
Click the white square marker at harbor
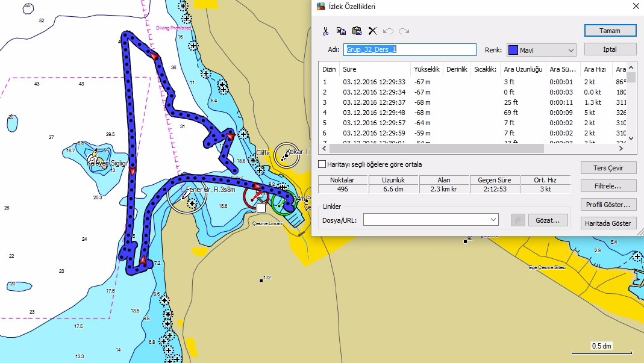pos(261,208)
